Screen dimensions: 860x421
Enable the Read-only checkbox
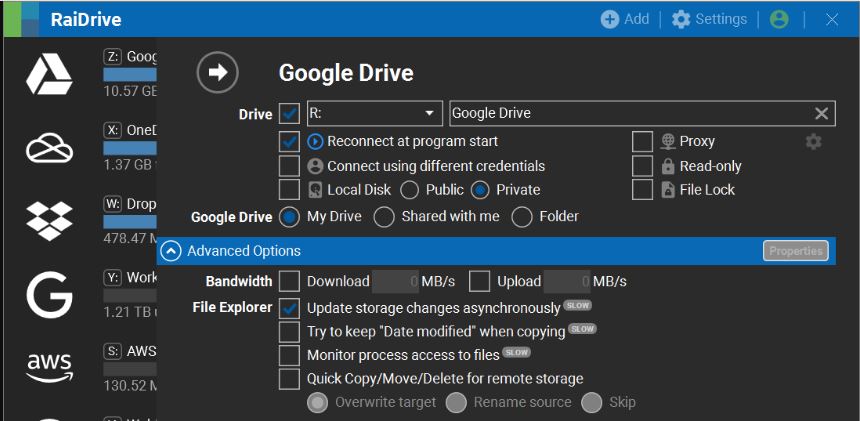click(642, 166)
